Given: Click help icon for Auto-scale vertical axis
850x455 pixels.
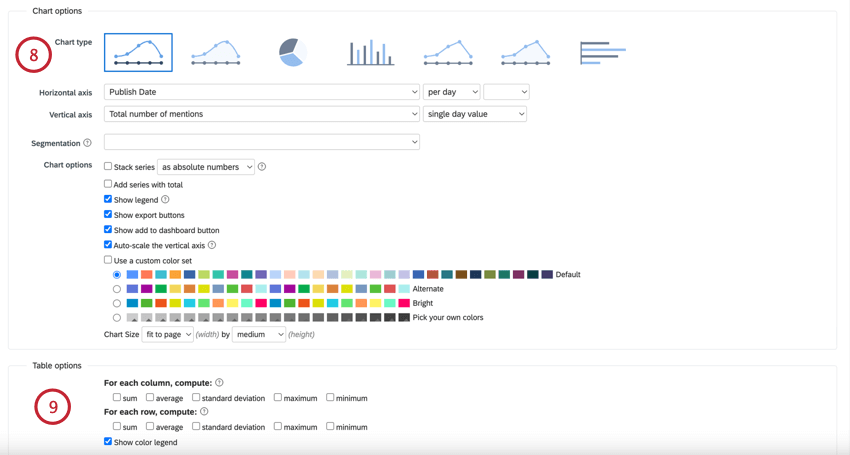Looking at the screenshot, I should tap(212, 245).
